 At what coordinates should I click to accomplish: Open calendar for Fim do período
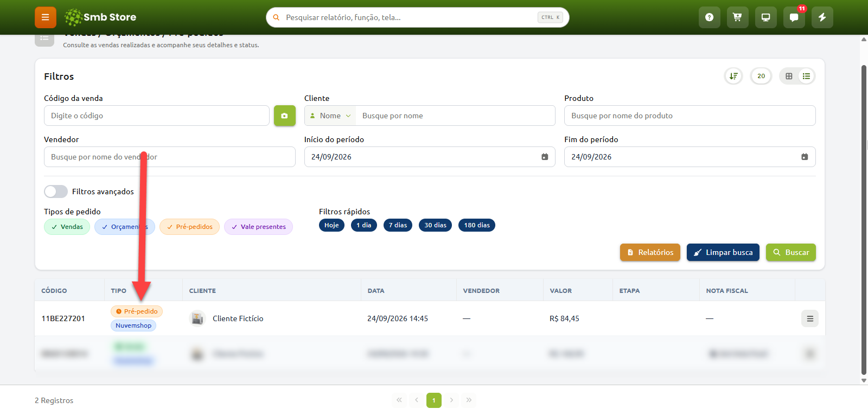tap(805, 157)
